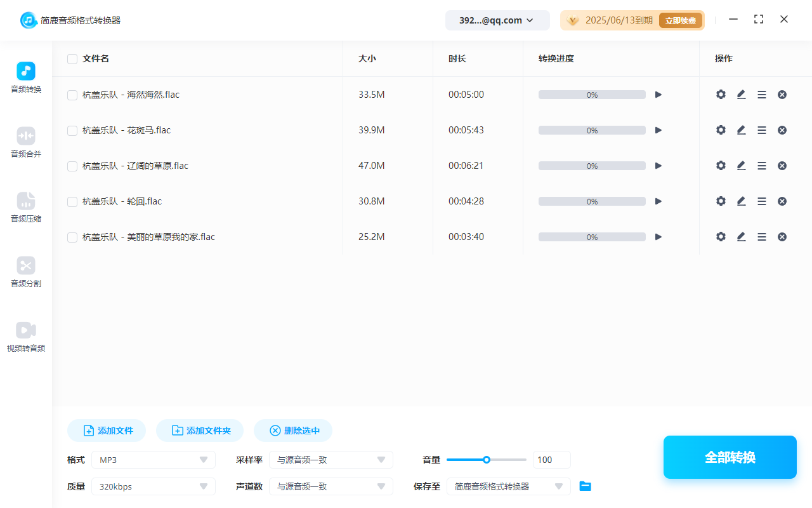Select the checkbox for 辽阔的草原.flac

point(72,165)
